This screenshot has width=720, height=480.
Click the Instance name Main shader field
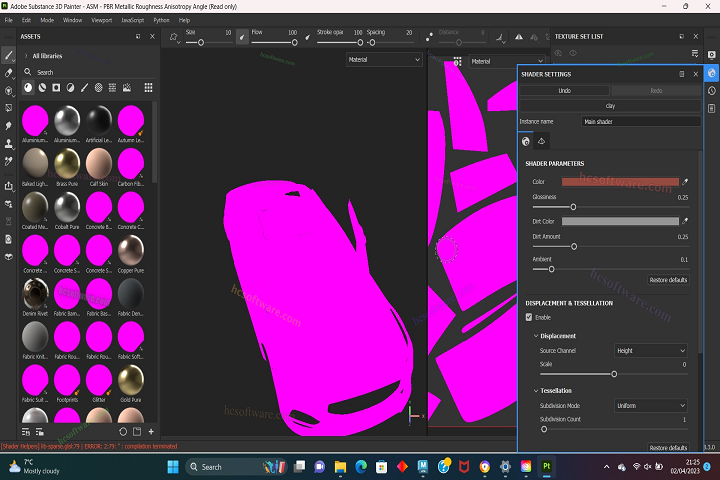[x=641, y=122]
